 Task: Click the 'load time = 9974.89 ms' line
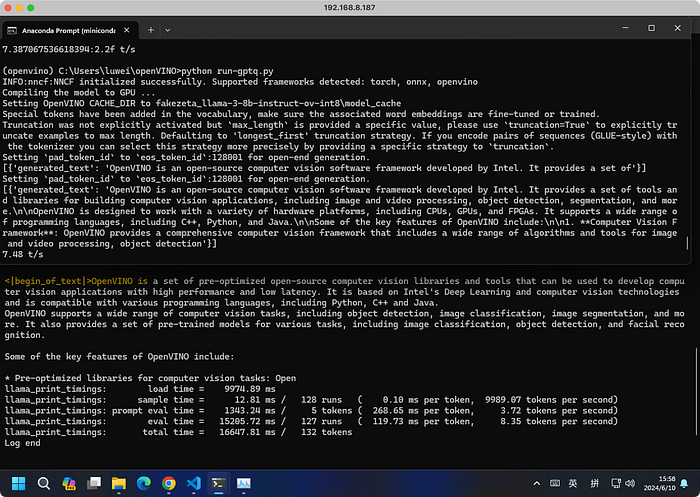click(140, 389)
